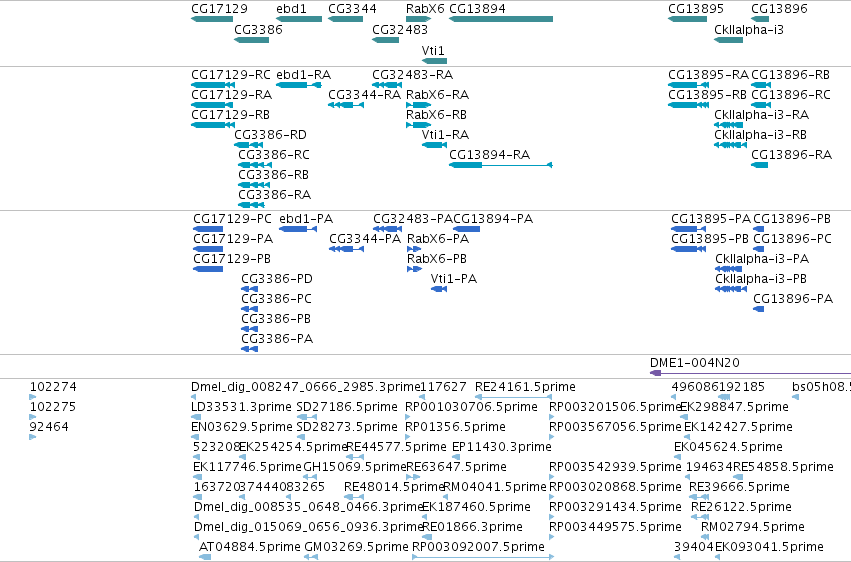Select transcript CG13895-RB

pyautogui.click(x=688, y=105)
